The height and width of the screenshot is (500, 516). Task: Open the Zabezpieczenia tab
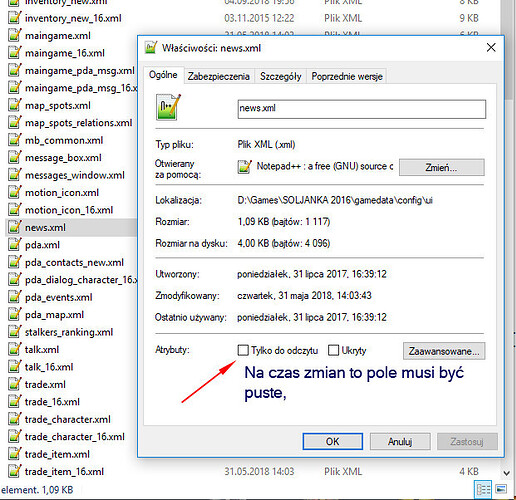point(219,76)
